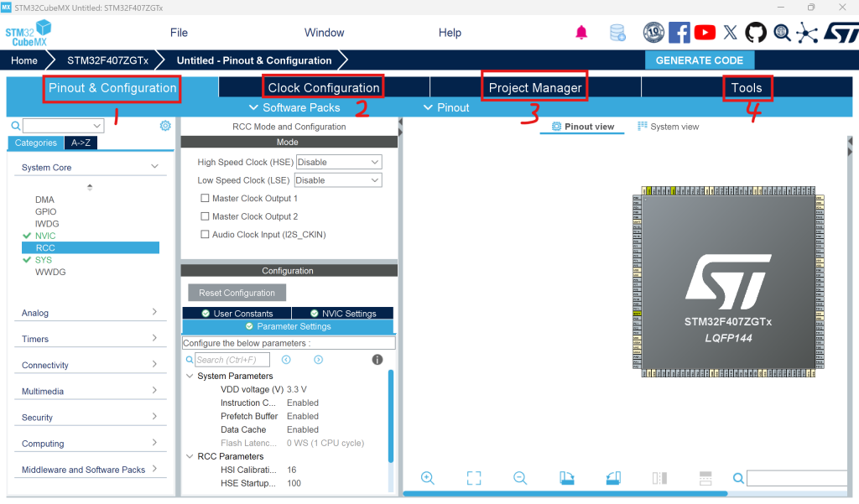Viewport: 859px width, 504px height.
Task: Click the database update icon
Action: [617, 33]
